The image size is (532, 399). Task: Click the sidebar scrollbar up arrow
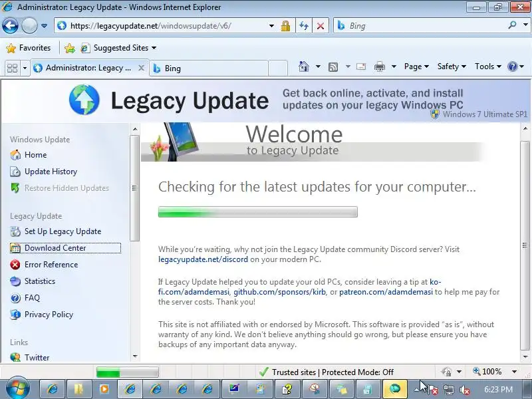point(135,129)
